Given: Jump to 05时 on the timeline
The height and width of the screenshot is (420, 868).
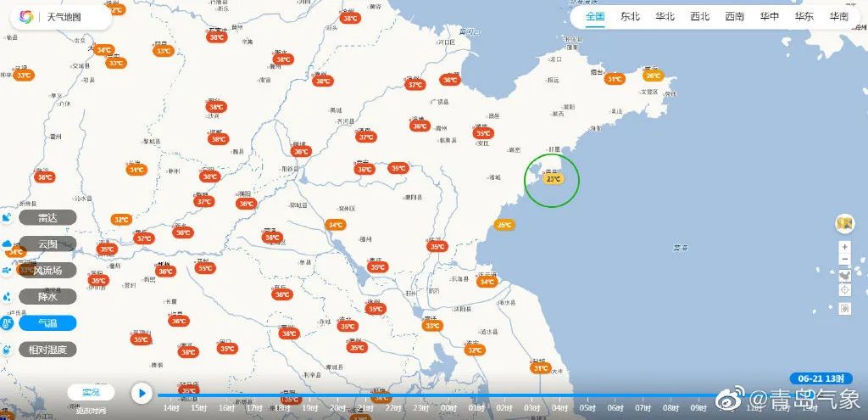Looking at the screenshot, I should pos(587,408).
